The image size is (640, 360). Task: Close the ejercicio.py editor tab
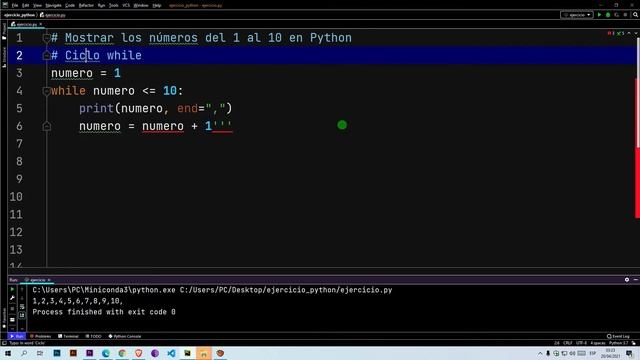[x=41, y=24]
